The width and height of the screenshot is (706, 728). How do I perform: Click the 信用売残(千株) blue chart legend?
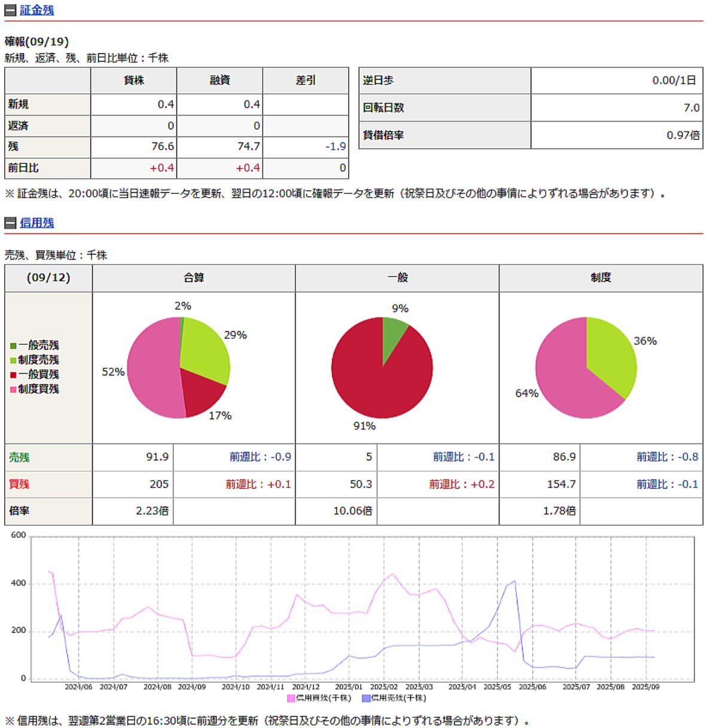click(x=394, y=698)
